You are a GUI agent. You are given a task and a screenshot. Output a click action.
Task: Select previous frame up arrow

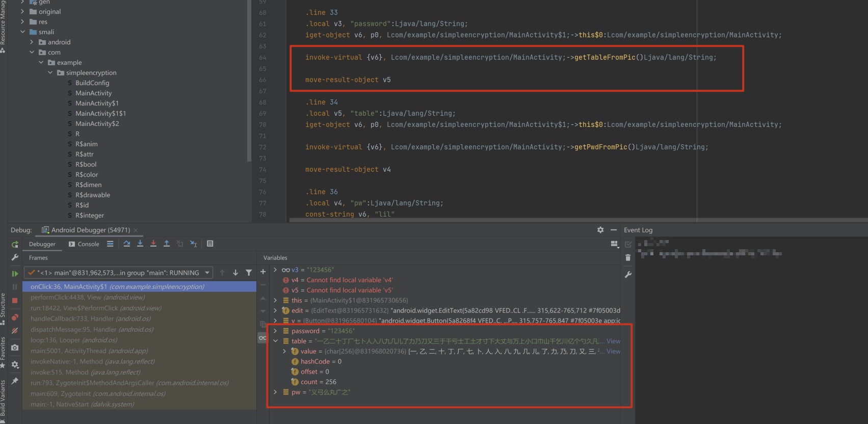click(222, 273)
